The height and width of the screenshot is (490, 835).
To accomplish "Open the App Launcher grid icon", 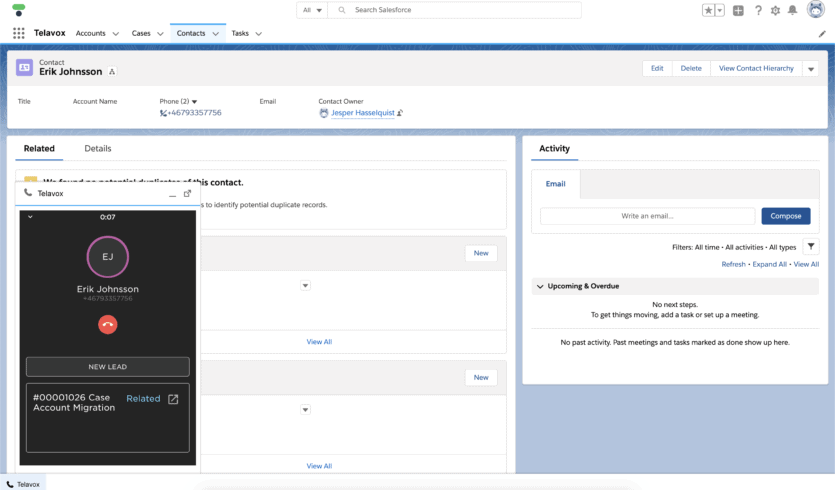I will 19,33.
